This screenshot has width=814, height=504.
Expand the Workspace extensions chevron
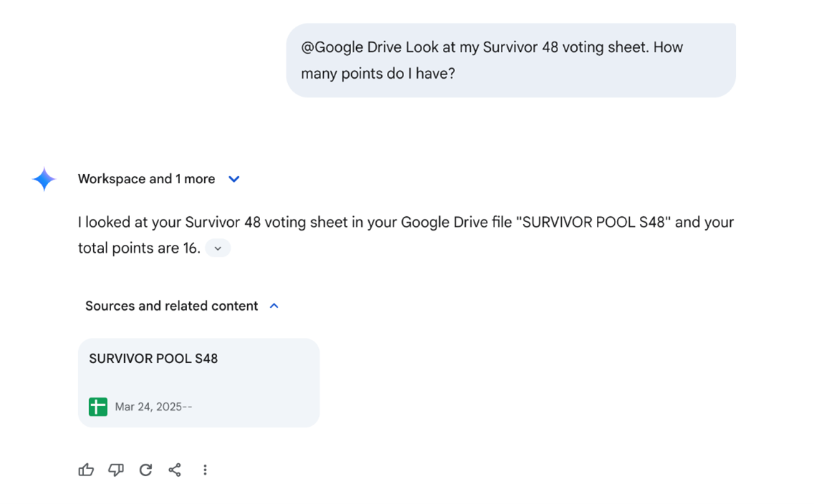pyautogui.click(x=234, y=179)
